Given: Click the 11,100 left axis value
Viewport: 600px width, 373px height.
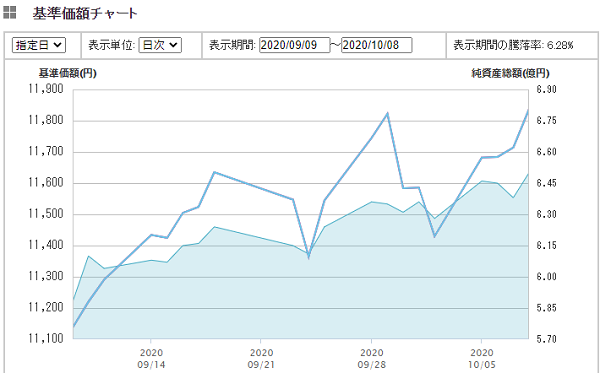Looking at the screenshot, I should [46, 339].
